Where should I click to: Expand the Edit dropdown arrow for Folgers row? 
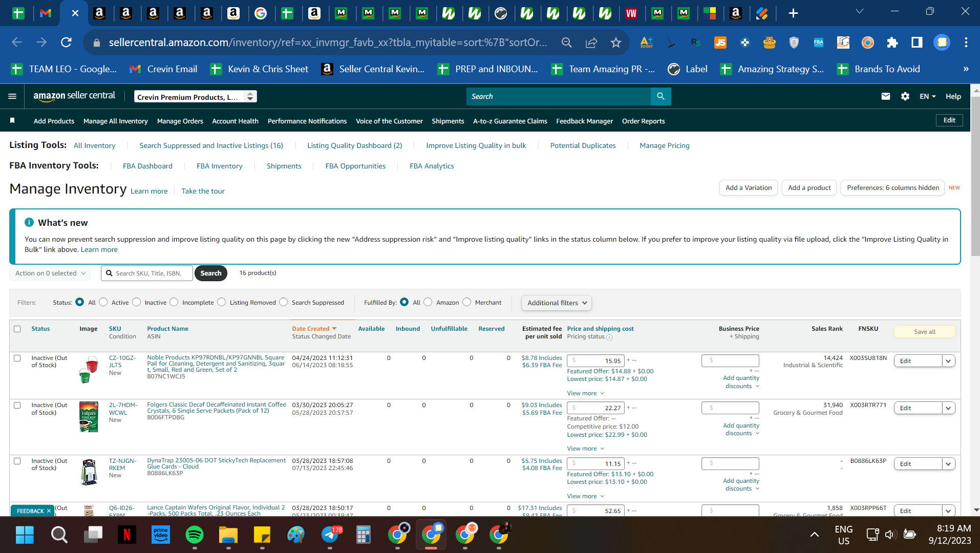coord(948,408)
